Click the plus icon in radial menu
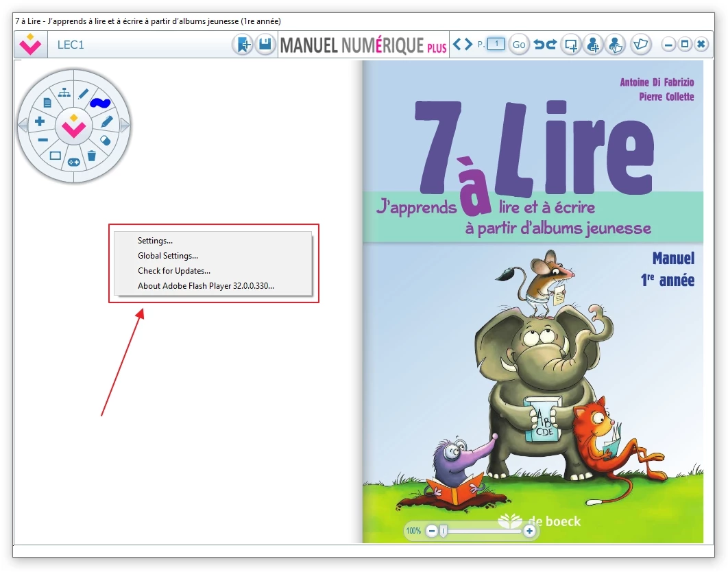The image size is (728, 572). [40, 121]
